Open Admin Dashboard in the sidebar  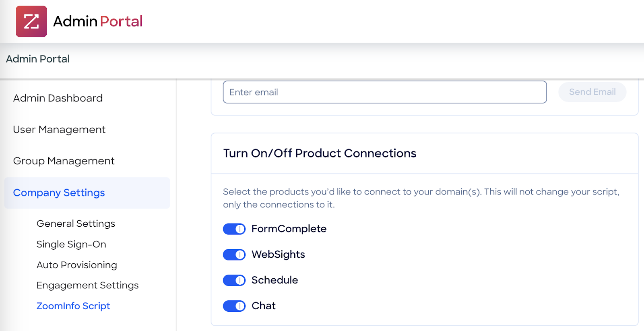pos(58,98)
